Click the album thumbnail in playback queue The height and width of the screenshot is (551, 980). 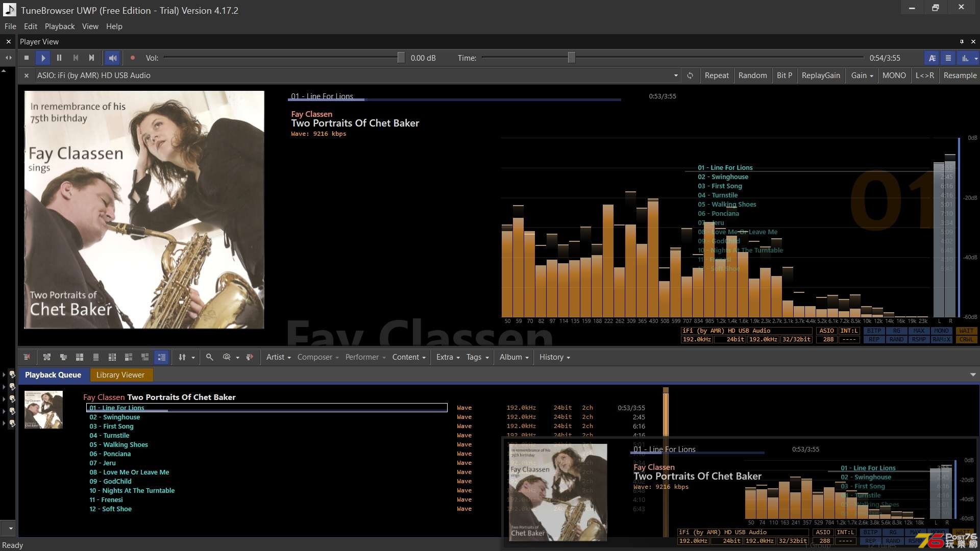pyautogui.click(x=44, y=410)
